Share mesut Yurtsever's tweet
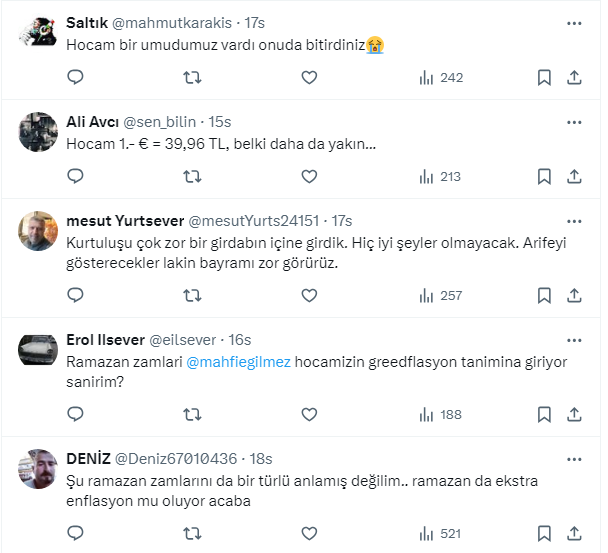Screen dimensions: 608x553 (x=574, y=295)
